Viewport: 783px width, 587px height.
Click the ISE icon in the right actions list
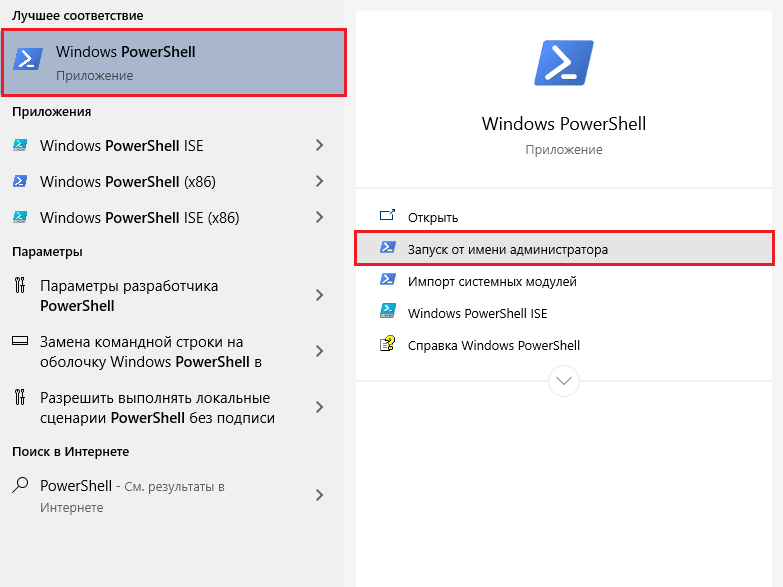point(388,311)
